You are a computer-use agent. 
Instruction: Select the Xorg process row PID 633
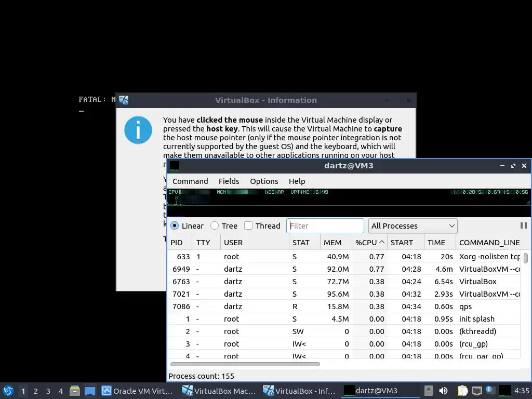point(344,257)
